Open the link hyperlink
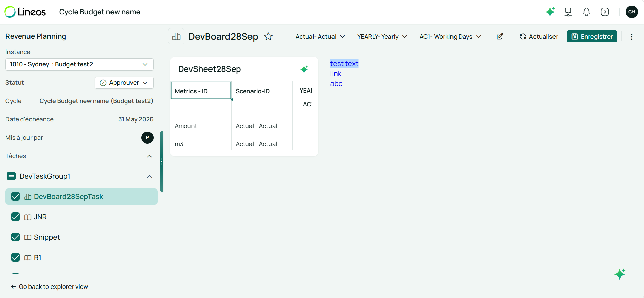This screenshot has width=644, height=298. [336, 74]
